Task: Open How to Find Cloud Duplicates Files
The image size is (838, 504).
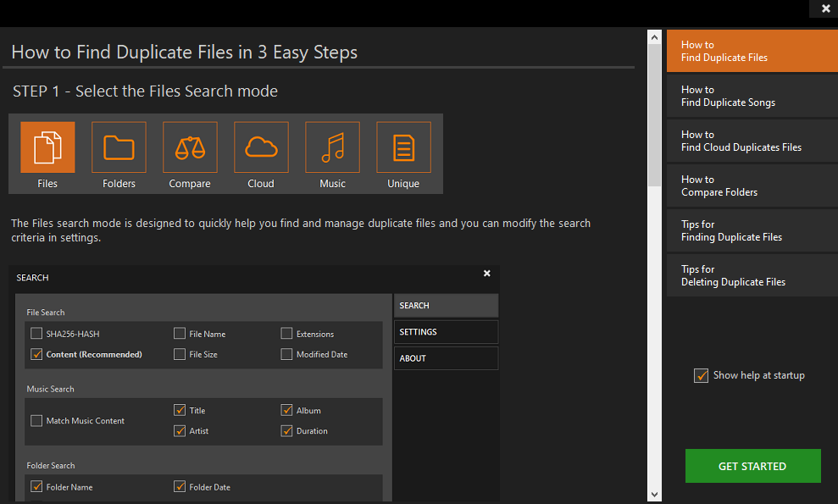Action: coord(752,141)
